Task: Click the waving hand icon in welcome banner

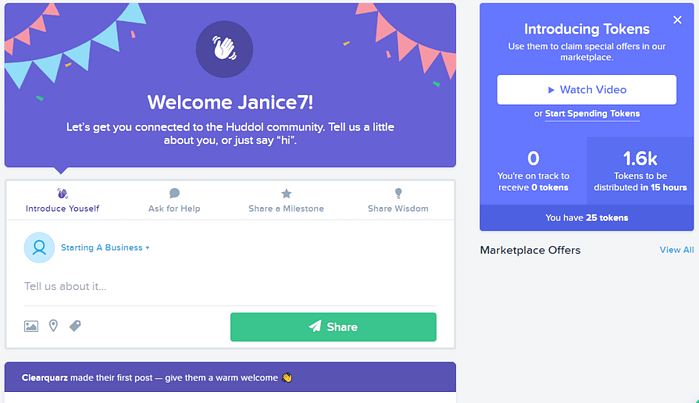Action: point(224,49)
